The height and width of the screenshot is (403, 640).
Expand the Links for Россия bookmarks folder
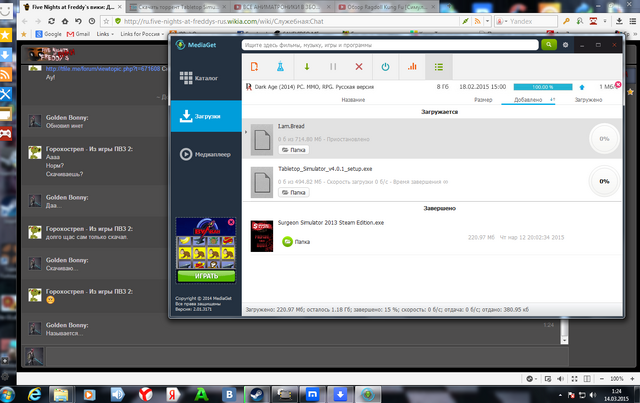tap(142, 34)
